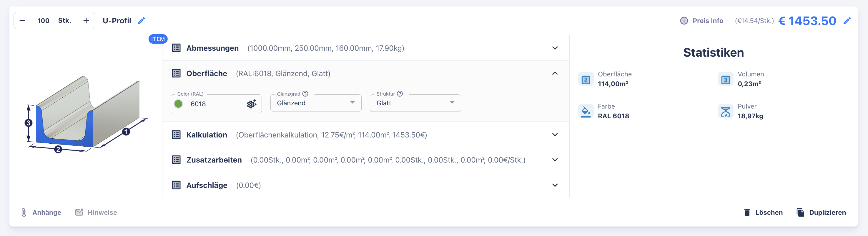Screen dimensions: 868x236
Task: Expand the Abmessungen section
Action: [555, 48]
